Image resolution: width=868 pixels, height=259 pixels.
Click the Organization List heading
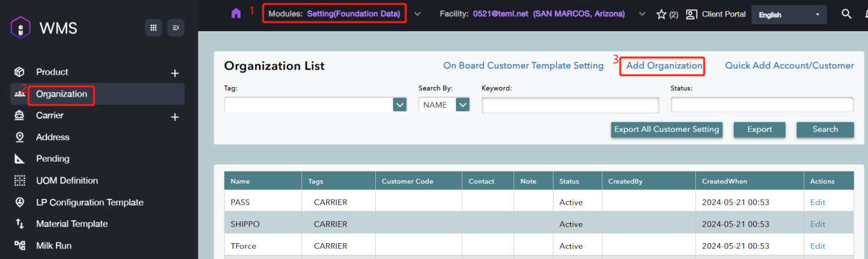pyautogui.click(x=274, y=66)
